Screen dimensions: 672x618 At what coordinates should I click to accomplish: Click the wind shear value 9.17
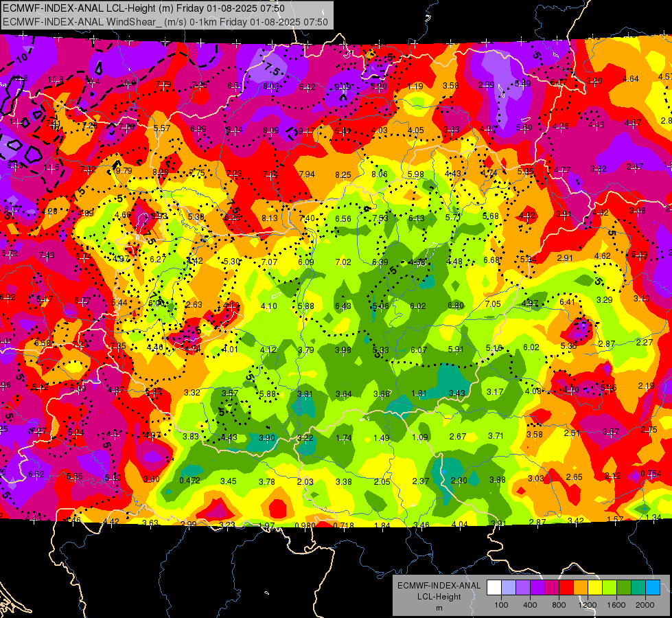[x=306, y=130]
